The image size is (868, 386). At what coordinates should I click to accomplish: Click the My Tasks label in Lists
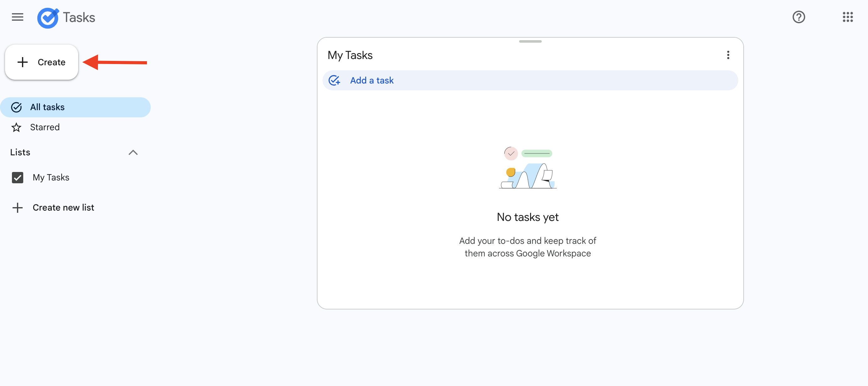coord(51,178)
